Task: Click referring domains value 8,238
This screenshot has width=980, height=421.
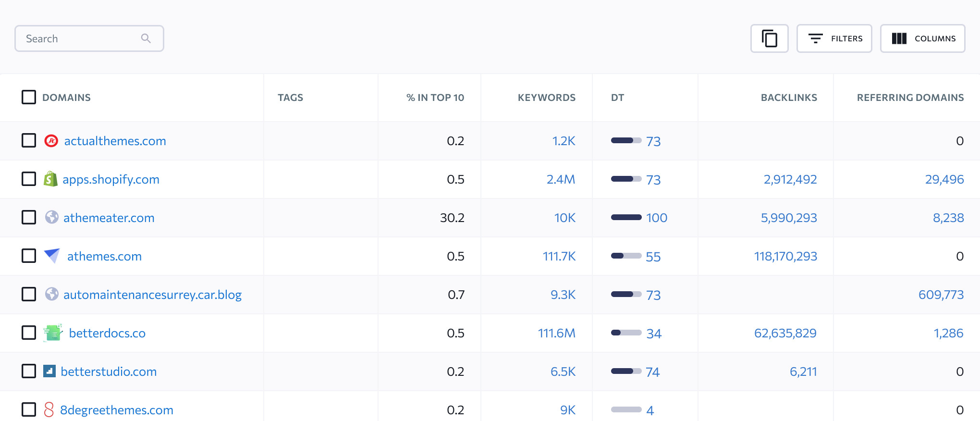Action: click(x=948, y=218)
